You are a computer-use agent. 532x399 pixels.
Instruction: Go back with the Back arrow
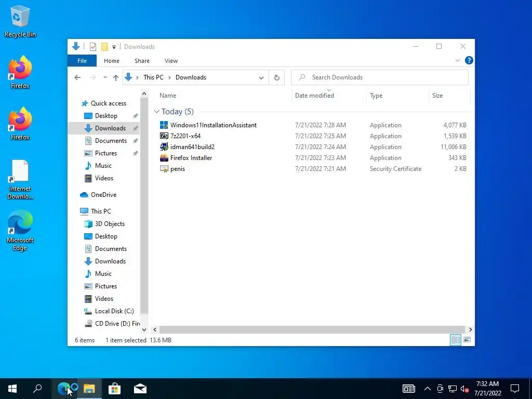tap(77, 77)
